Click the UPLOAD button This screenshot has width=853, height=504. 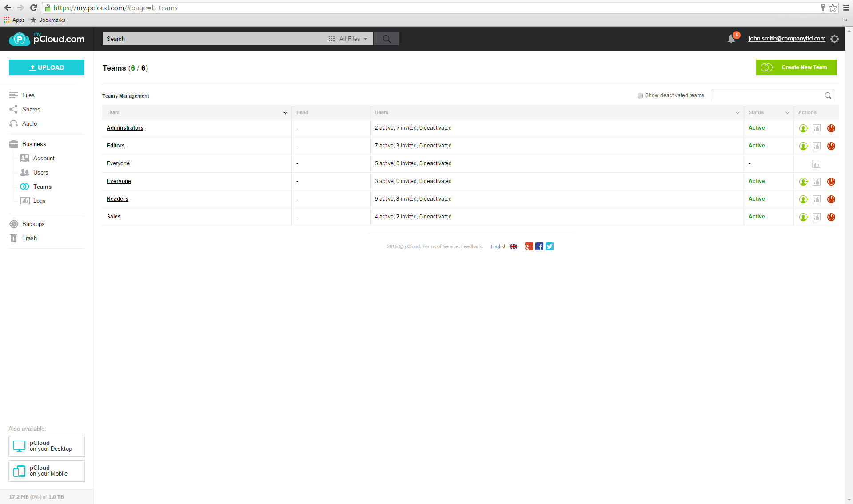47,67
